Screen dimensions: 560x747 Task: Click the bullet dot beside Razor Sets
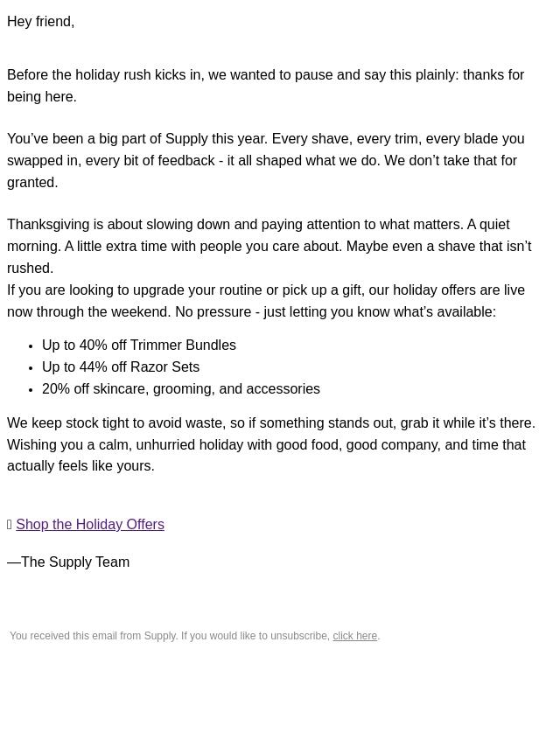point(31,368)
